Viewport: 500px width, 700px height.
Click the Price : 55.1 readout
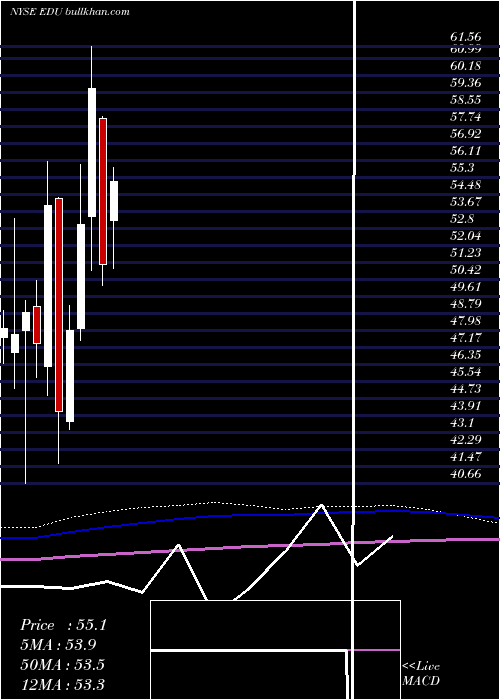[x=63, y=625]
